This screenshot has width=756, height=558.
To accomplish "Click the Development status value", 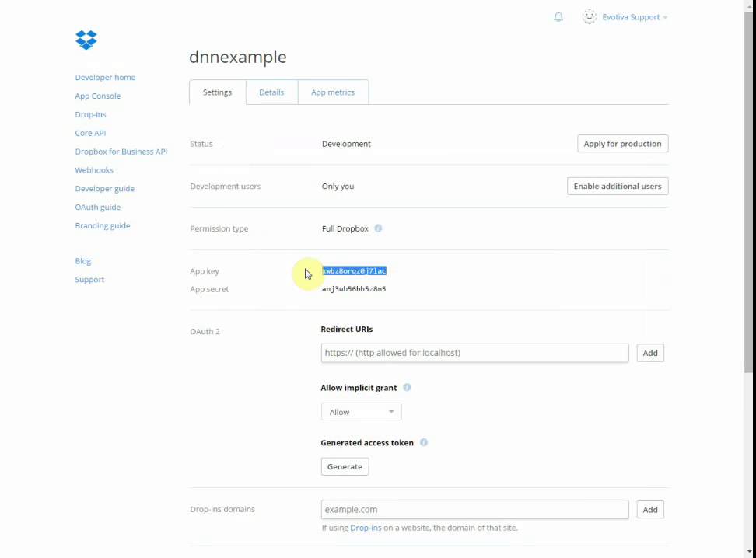I will point(346,144).
